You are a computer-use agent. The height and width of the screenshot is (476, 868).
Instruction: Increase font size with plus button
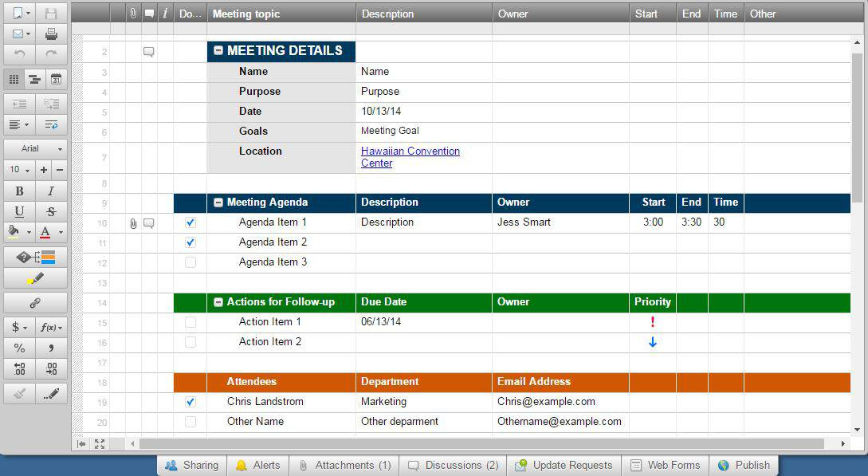point(44,169)
